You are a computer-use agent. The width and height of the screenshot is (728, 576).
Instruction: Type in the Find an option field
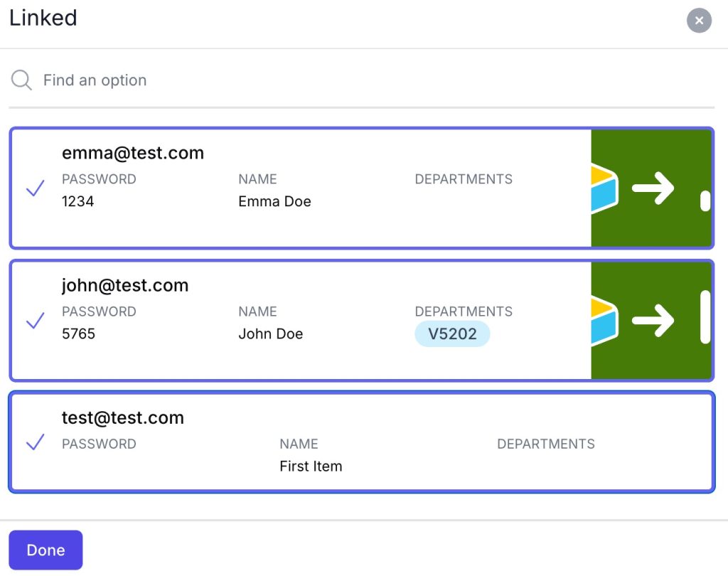click(x=284, y=80)
